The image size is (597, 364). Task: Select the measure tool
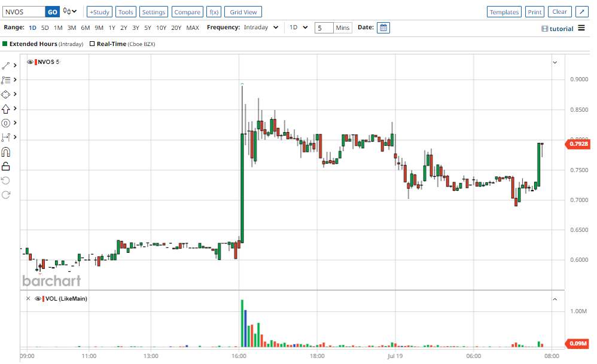coord(6,137)
